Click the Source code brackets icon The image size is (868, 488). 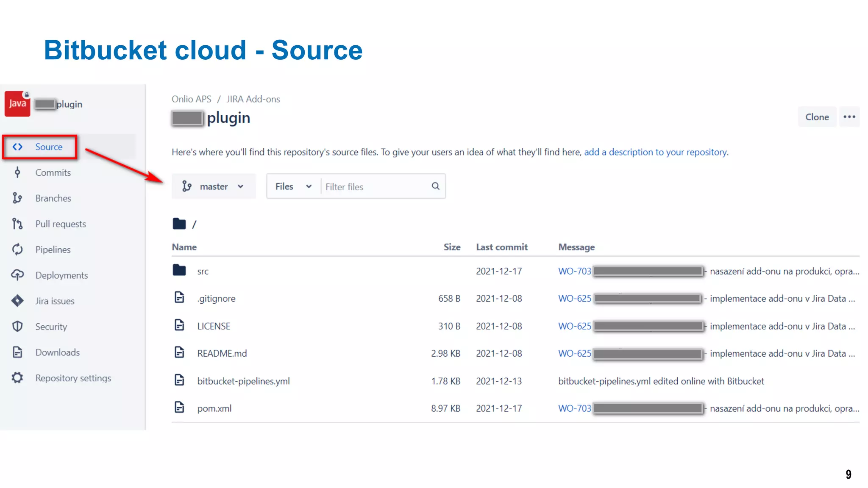(x=17, y=147)
